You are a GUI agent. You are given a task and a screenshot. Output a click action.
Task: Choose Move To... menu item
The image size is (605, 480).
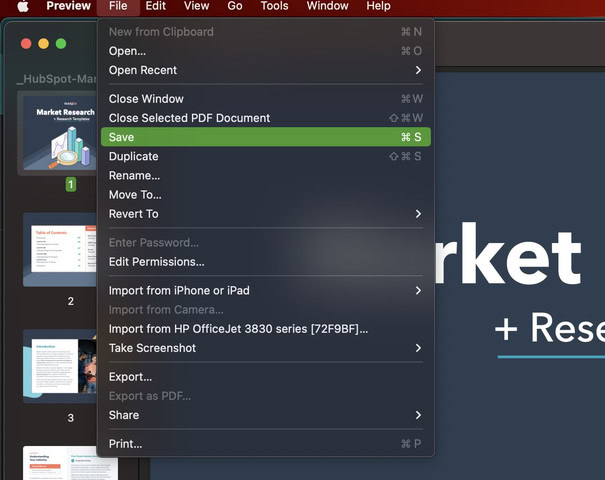pyautogui.click(x=265, y=195)
